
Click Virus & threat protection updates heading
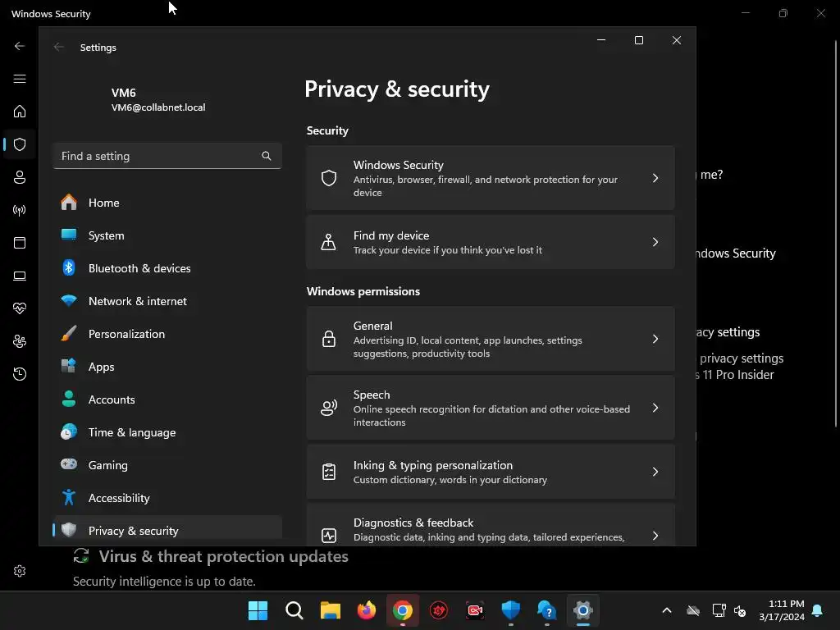coord(223,556)
